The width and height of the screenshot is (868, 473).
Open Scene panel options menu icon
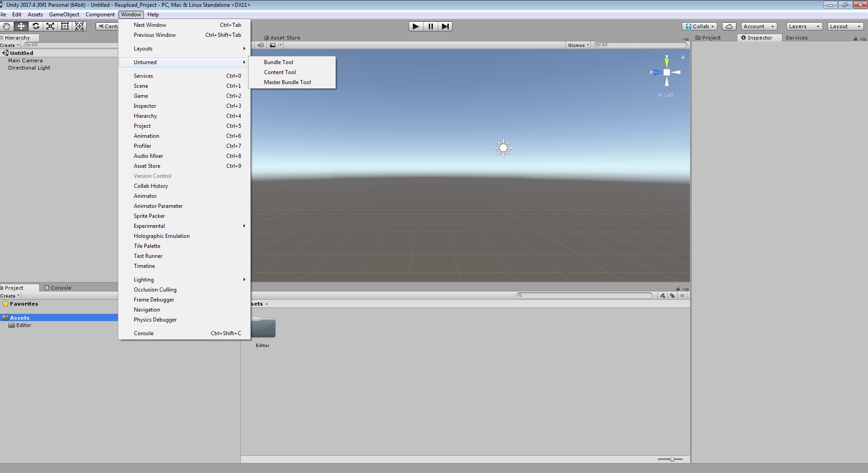point(685,39)
